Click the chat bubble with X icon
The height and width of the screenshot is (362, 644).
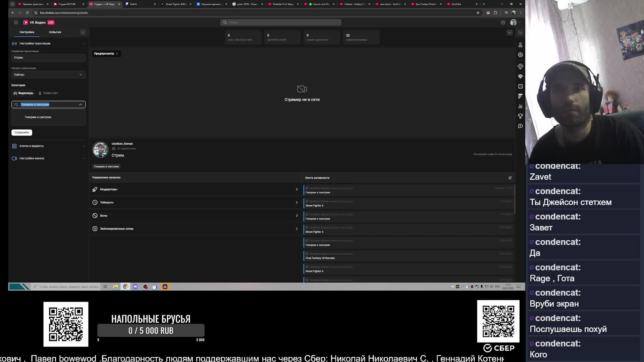[x=520, y=126]
